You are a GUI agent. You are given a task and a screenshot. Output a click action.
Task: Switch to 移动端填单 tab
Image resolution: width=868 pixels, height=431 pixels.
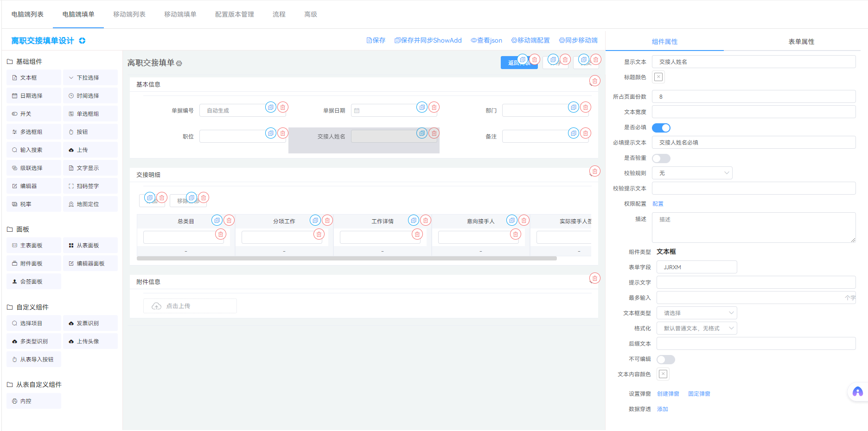[180, 14]
